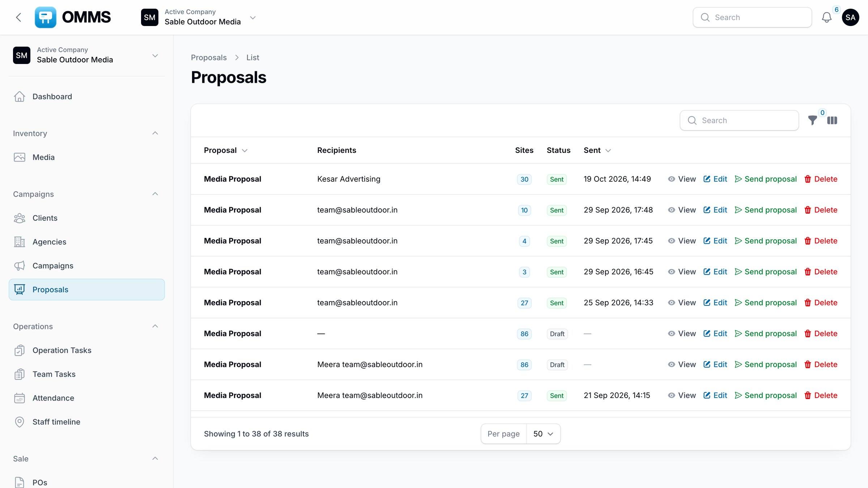Click the Clients people icon
Viewport: 868px width, 488px height.
pos(20,218)
